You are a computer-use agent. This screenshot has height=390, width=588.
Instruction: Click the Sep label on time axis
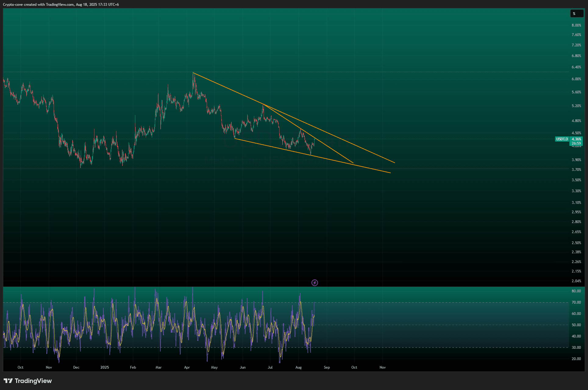tap(326, 367)
